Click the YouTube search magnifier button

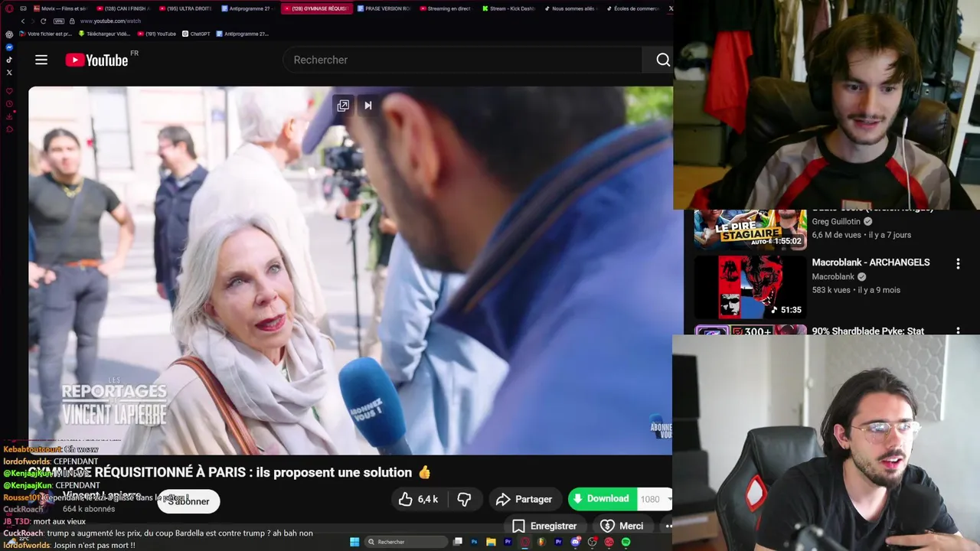(663, 60)
